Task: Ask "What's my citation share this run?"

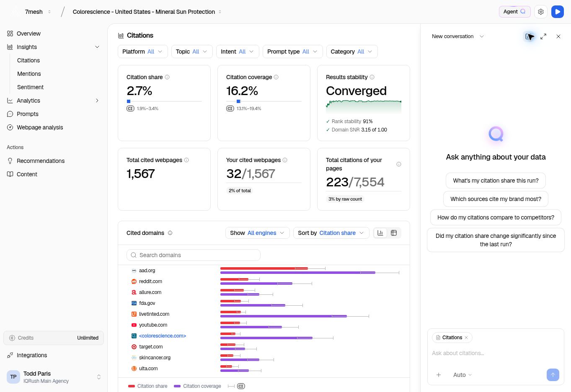Action: point(496,181)
